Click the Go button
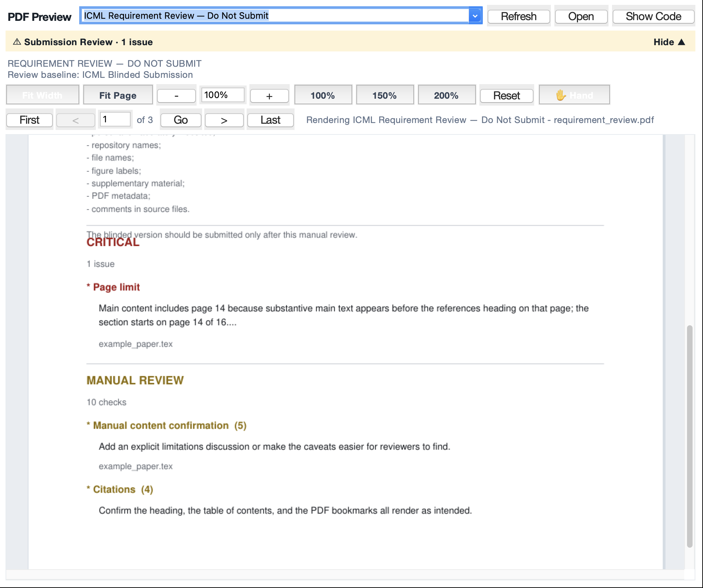Viewport: 703px width, 588px height. pyautogui.click(x=181, y=120)
